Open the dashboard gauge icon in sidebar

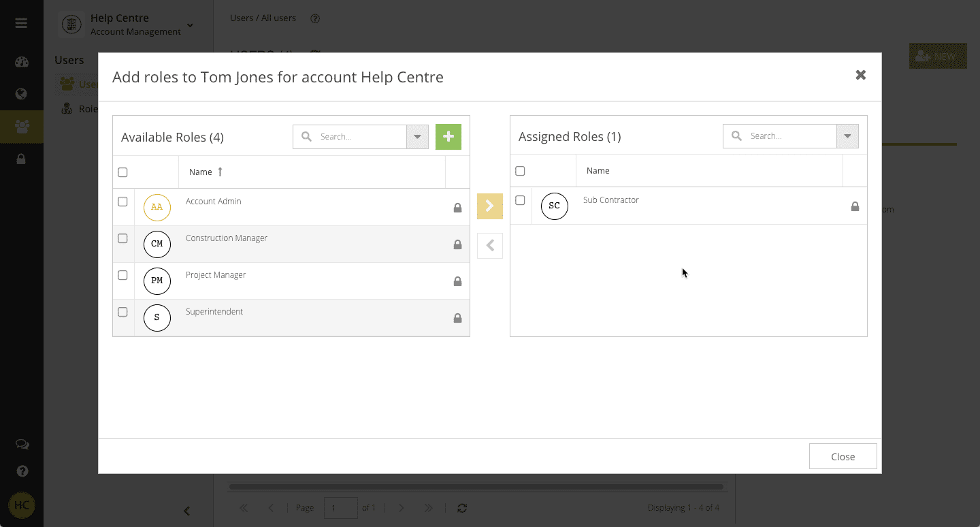pyautogui.click(x=22, y=62)
